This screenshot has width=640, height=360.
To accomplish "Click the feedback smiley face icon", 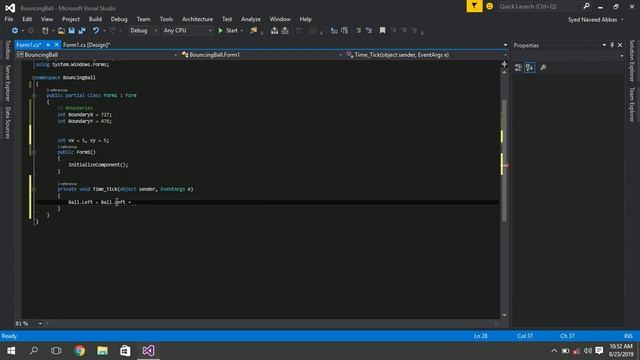I will [489, 7].
